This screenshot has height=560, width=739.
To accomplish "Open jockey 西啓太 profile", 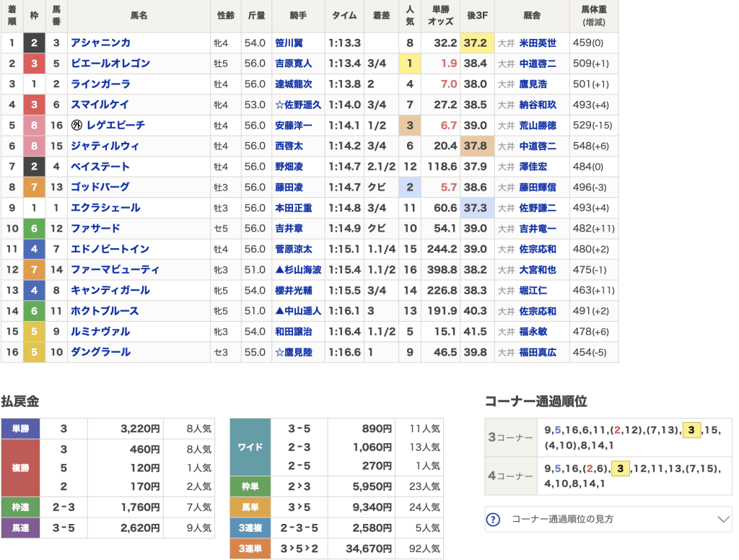I will click(289, 146).
